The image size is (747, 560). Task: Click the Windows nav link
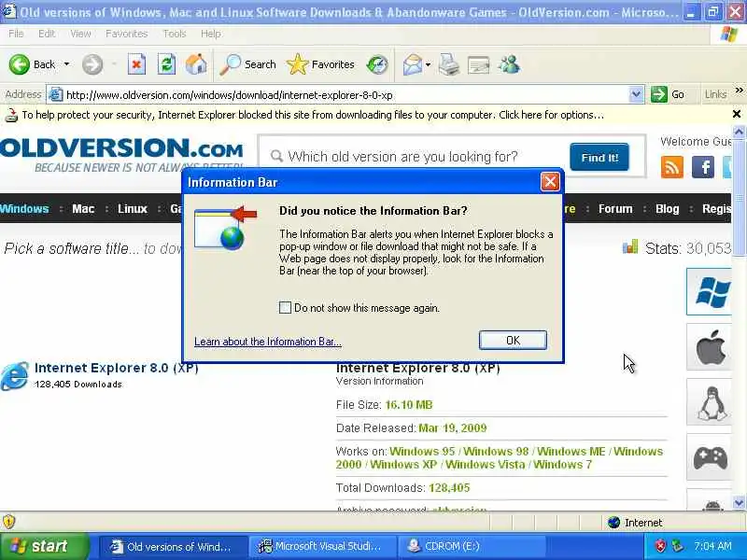pos(24,208)
